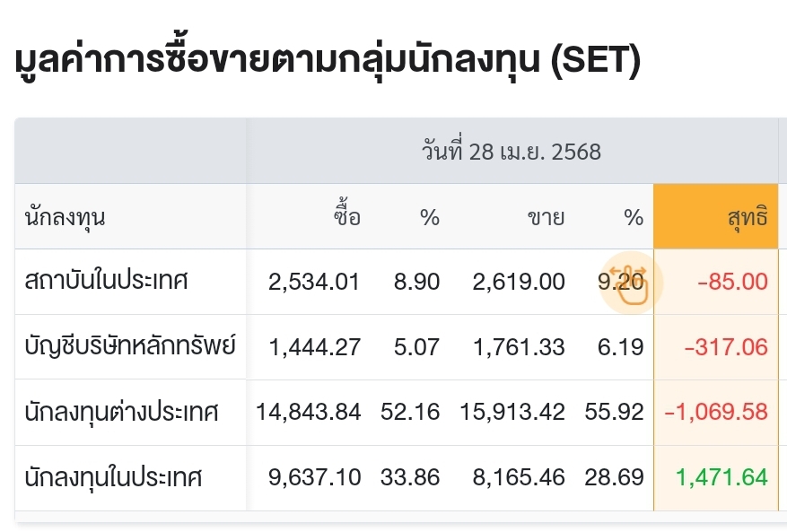
Task: Click sell value 1,761.33
Action: [520, 347]
